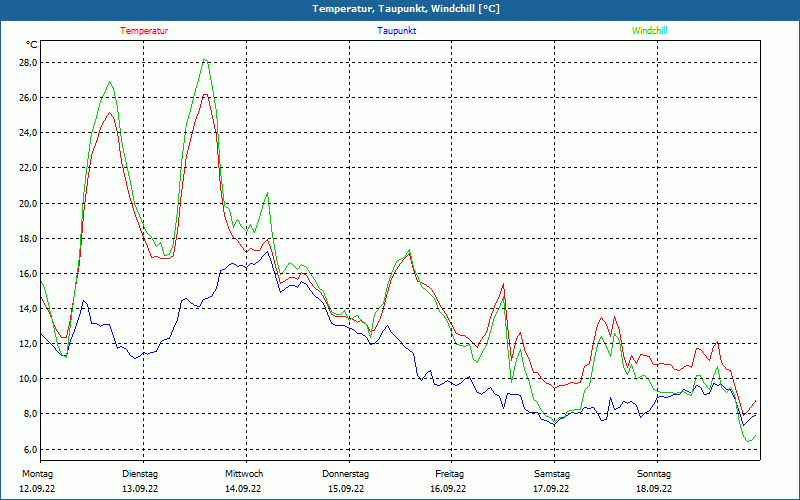This screenshot has height=500, width=800.
Task: Click the blue Taupunkt legend label
Action: (x=396, y=31)
